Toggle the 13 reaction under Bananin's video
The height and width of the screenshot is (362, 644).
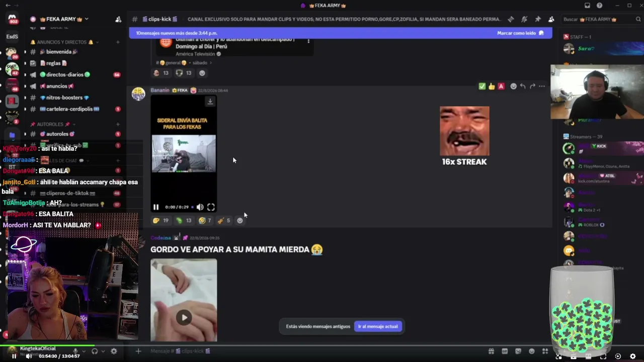click(x=183, y=220)
